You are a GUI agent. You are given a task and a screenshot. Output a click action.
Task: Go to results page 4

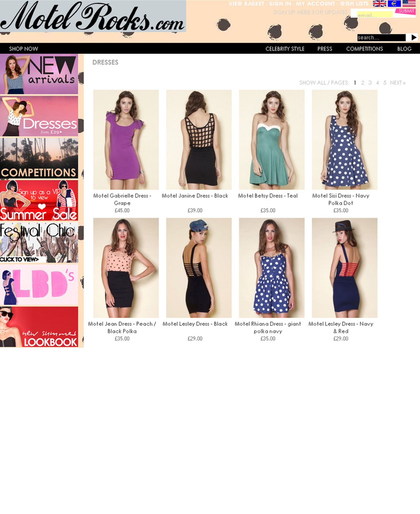[x=377, y=83]
